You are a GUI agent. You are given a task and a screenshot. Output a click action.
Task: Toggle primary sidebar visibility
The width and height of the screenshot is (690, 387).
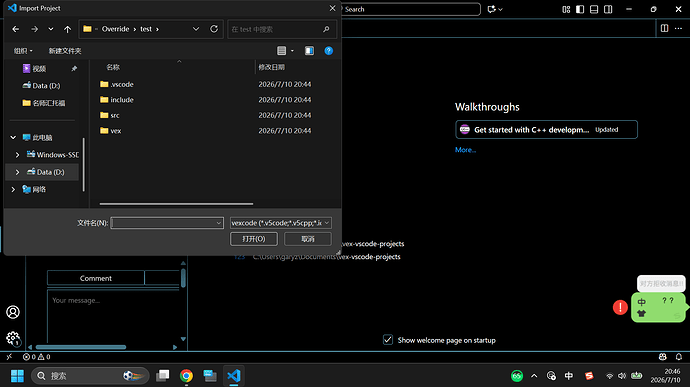coord(580,9)
